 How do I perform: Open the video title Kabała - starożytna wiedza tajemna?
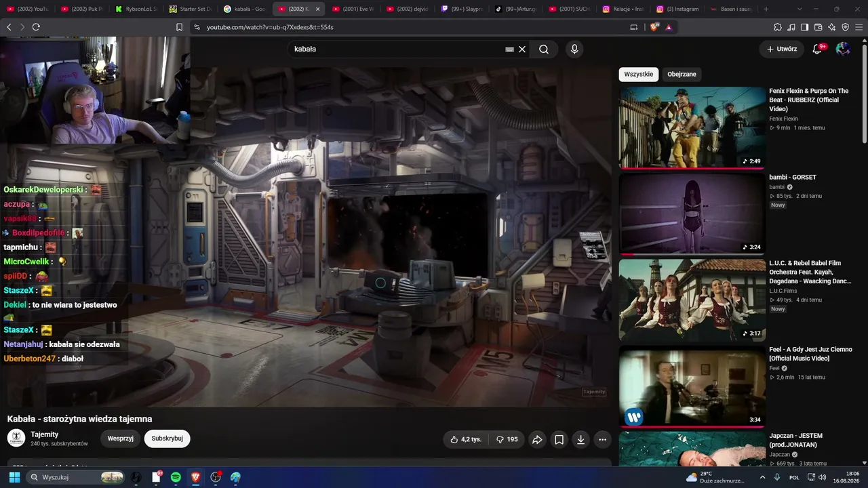(79, 419)
